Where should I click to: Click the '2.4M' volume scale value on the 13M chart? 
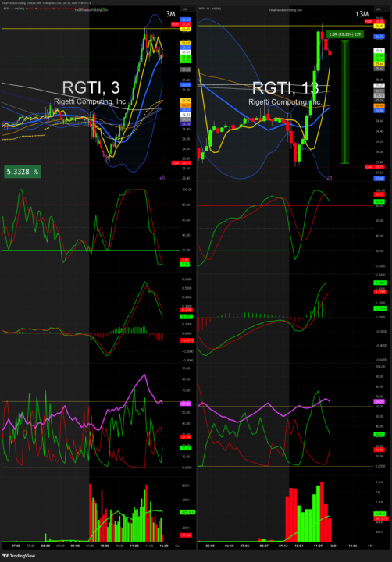pos(379,482)
